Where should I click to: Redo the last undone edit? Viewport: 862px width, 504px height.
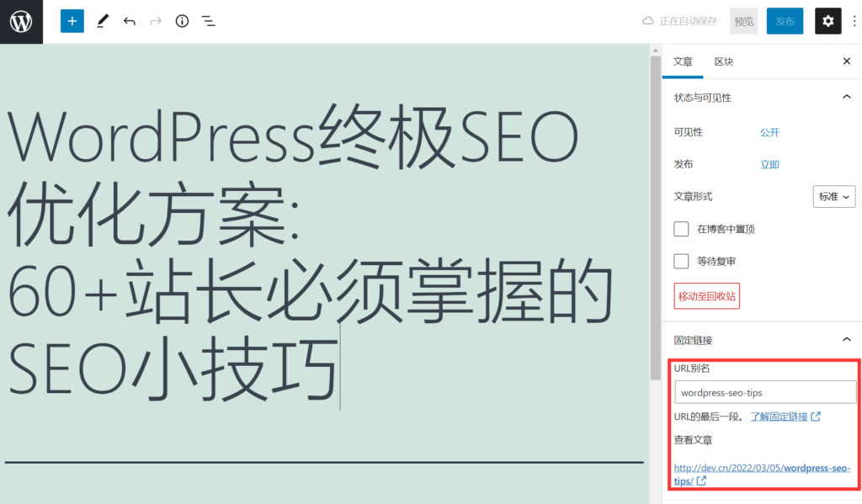point(156,21)
